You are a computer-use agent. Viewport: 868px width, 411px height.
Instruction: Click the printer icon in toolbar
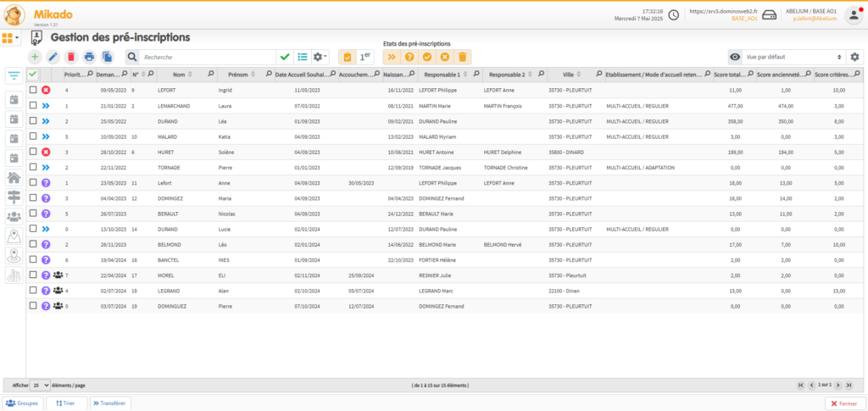click(89, 57)
